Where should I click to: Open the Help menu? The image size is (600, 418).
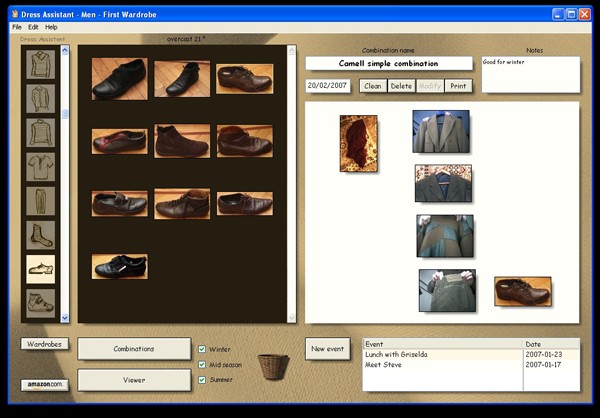[51, 27]
